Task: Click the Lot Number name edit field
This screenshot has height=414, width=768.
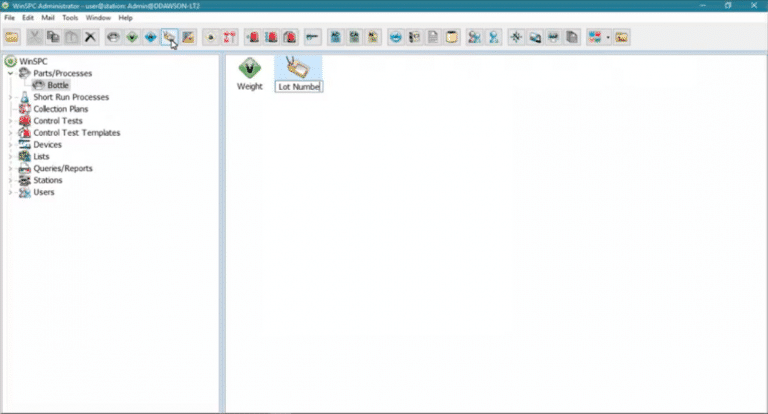Action: [x=298, y=87]
